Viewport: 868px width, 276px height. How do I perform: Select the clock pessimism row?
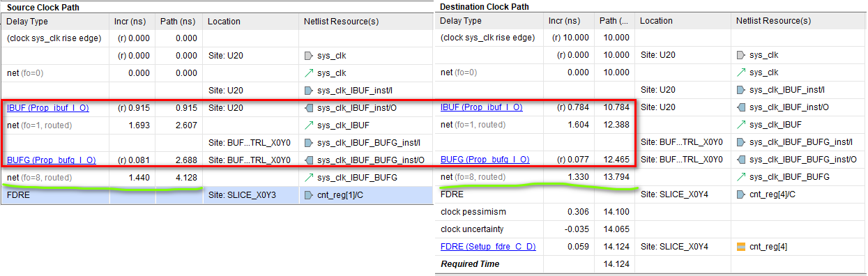tap(650, 212)
